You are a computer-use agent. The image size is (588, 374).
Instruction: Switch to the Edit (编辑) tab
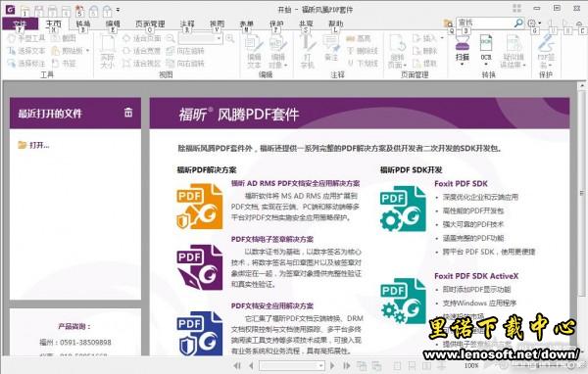[113, 23]
